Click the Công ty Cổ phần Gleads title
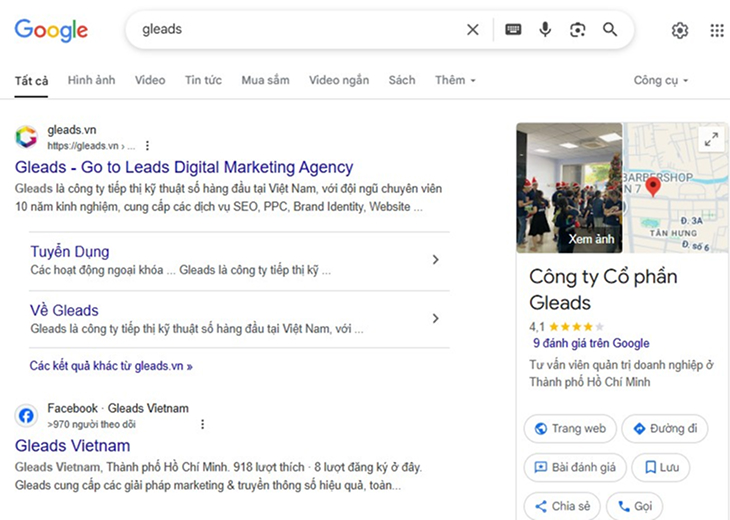The height and width of the screenshot is (520, 730). click(x=603, y=290)
